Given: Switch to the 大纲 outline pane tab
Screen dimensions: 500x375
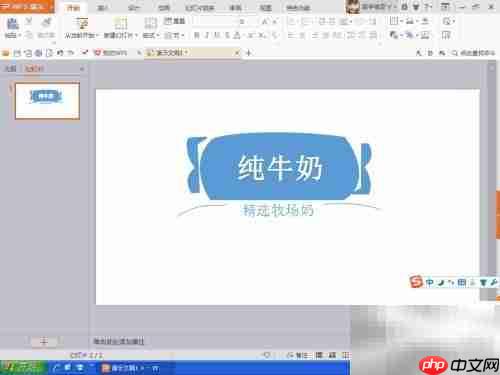Looking at the screenshot, I should click(10, 69).
